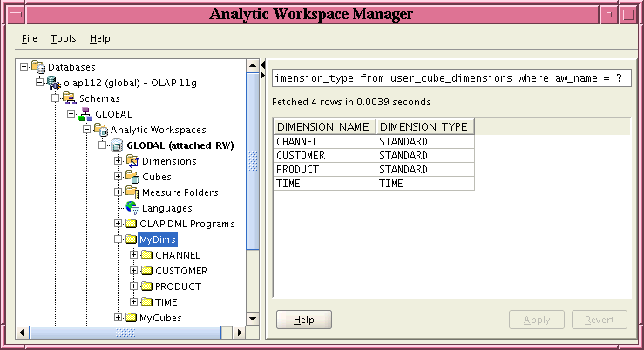The height and width of the screenshot is (350, 644).
Task: Click the tree's horizontal scrollbar thumb
Action: tap(125, 332)
